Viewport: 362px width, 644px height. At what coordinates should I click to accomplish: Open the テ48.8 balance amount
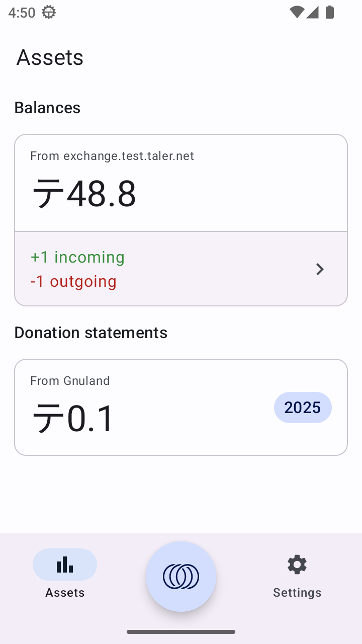click(x=84, y=194)
